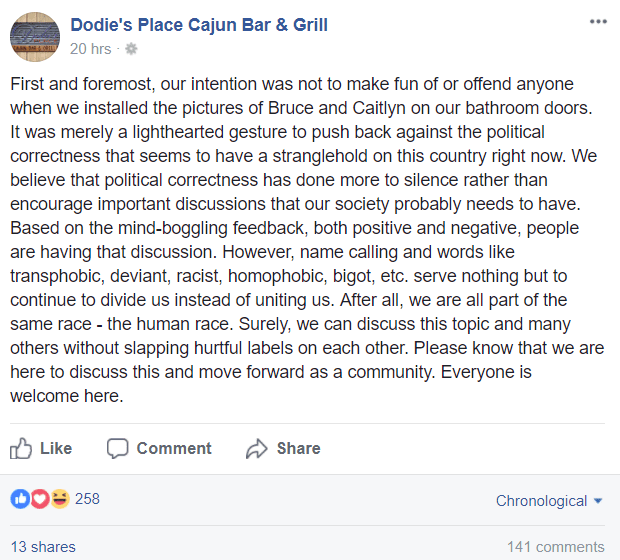Screen dimensions: 620x560
Task: Click the speech bubble Comment icon
Action: (x=118, y=448)
